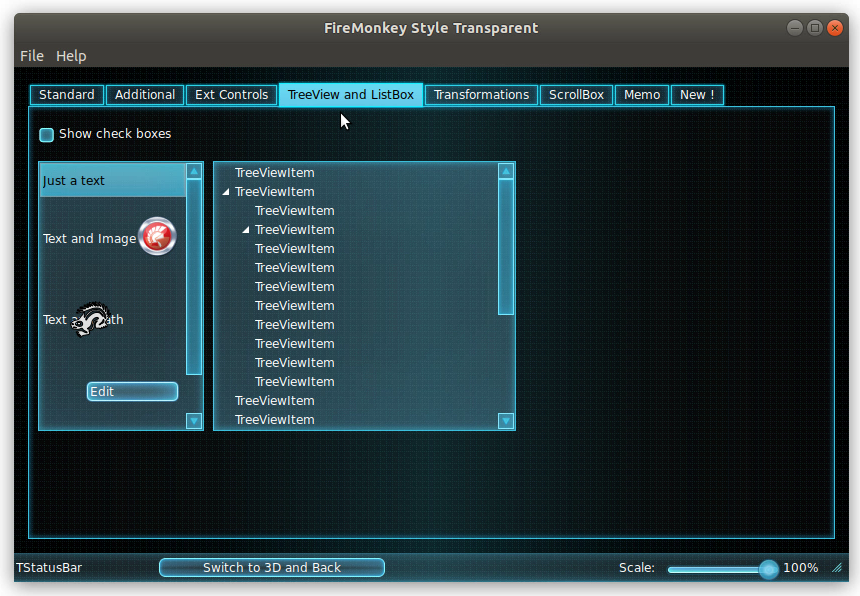
Task: Click the window resize grip icon
Action: [x=837, y=568]
